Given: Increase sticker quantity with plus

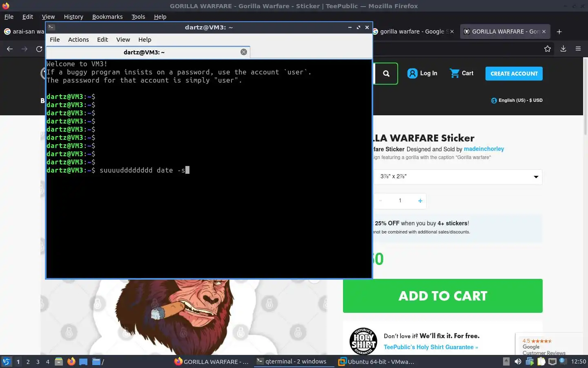Looking at the screenshot, I should coord(420,200).
